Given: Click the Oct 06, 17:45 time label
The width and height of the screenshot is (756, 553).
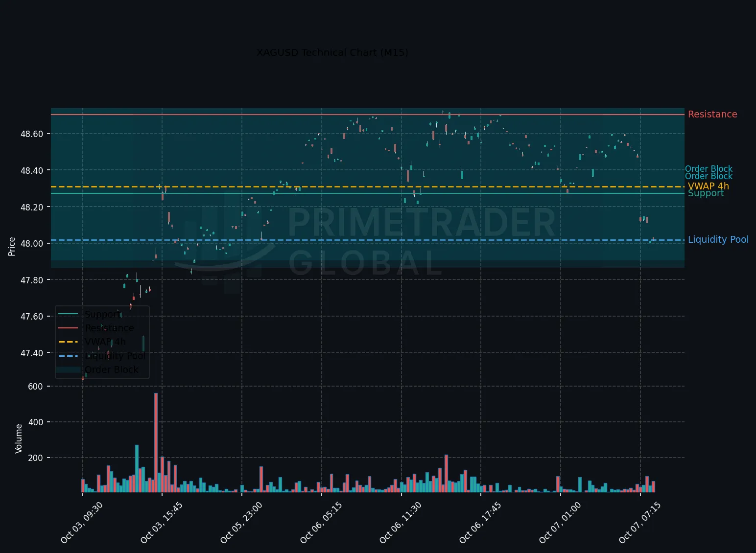Looking at the screenshot, I should 480,523.
